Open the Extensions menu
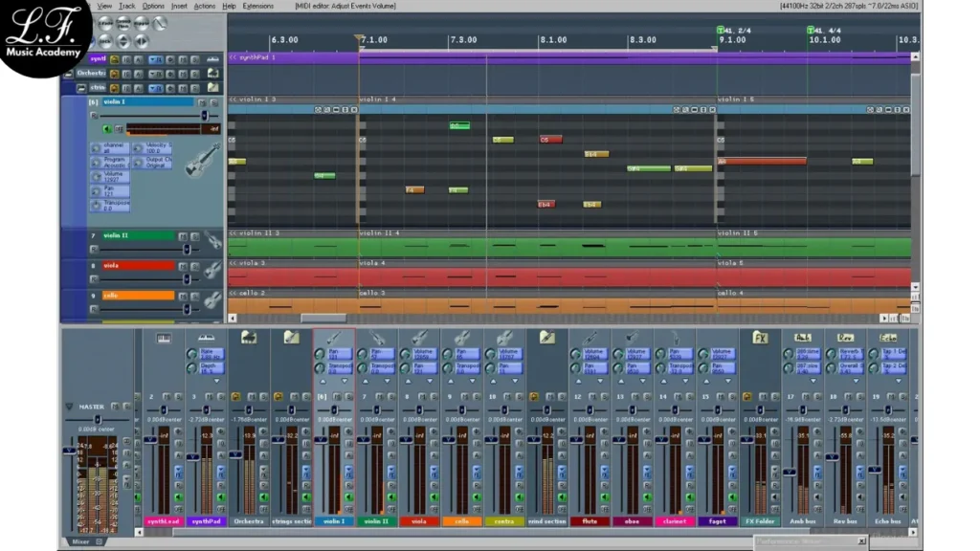This screenshot has height=551, width=980. (258, 6)
